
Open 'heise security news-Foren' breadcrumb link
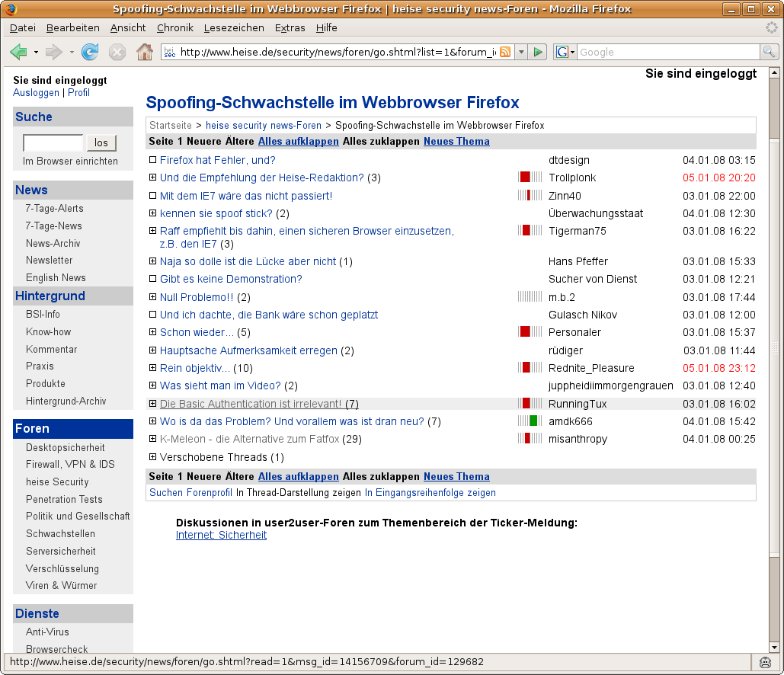click(x=264, y=126)
